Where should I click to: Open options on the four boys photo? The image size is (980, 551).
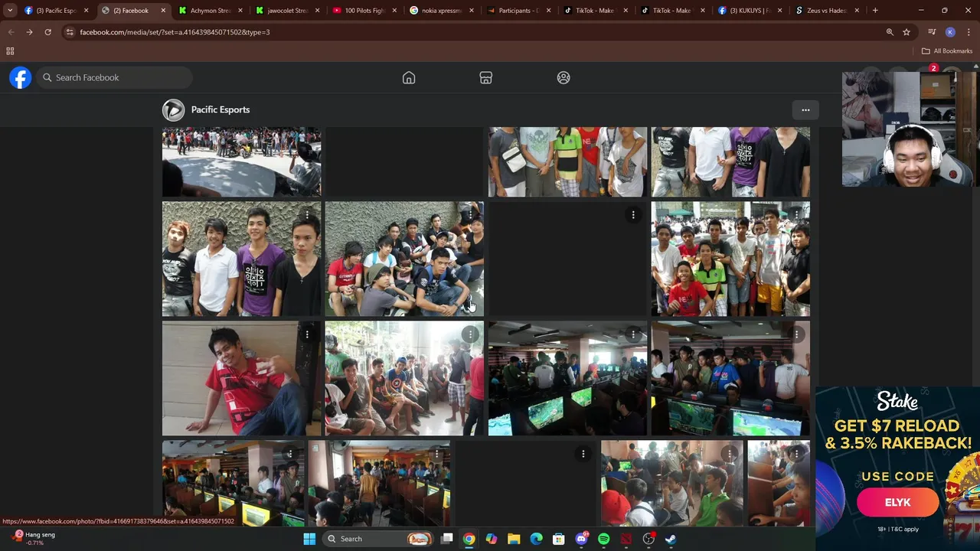(x=307, y=215)
